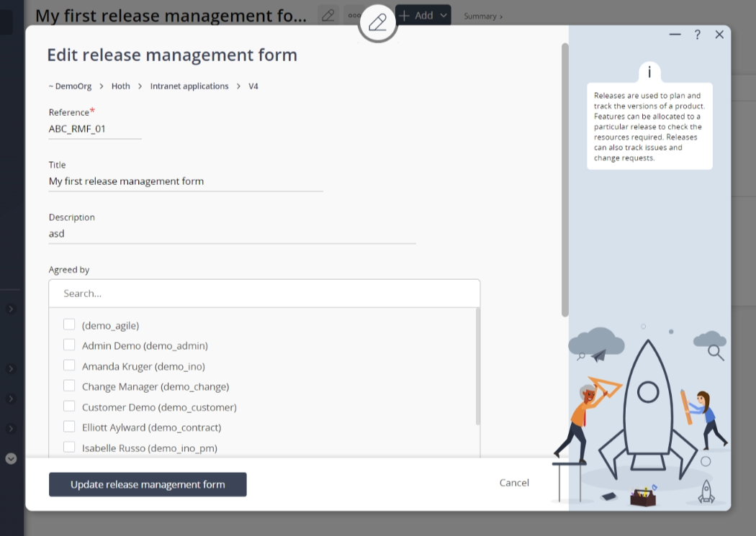The width and height of the screenshot is (756, 536).
Task: Expand the first sidebar chevron arrow
Action: pos(11,309)
